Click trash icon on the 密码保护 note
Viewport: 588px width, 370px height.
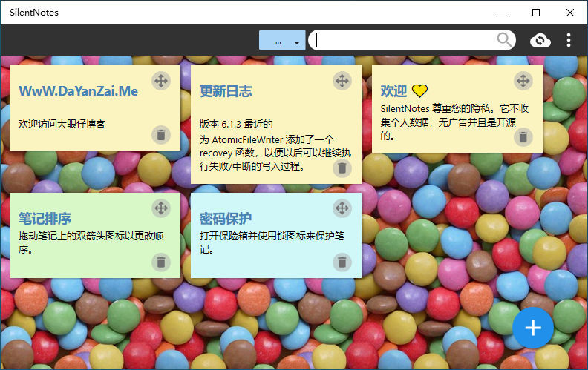point(342,262)
